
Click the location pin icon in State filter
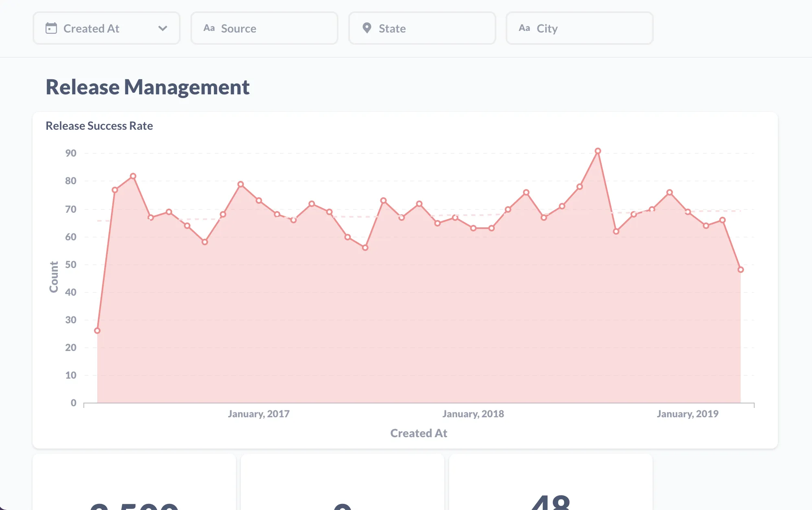(367, 28)
